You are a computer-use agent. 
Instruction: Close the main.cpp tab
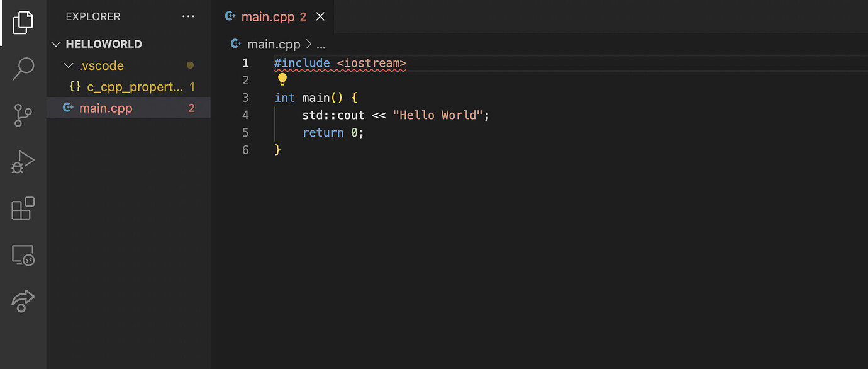click(x=321, y=16)
